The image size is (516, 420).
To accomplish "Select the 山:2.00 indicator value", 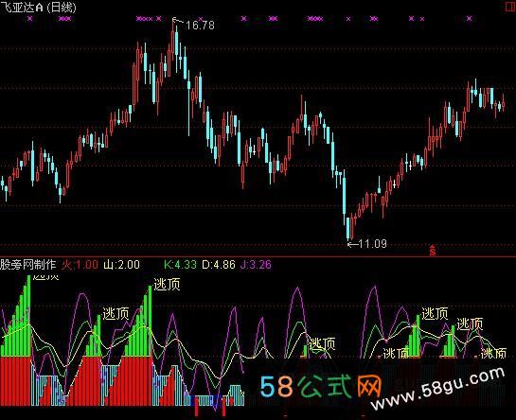I will (x=122, y=265).
